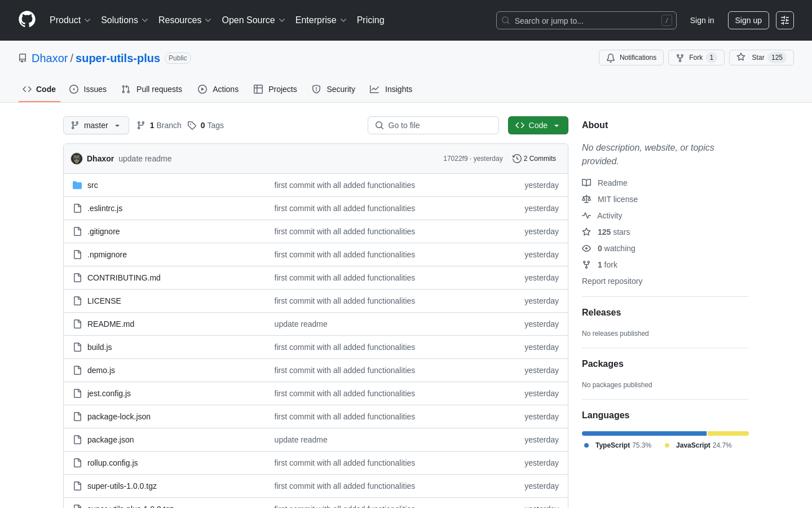Open the package-lock.json file
812x508 pixels.
pos(119,417)
